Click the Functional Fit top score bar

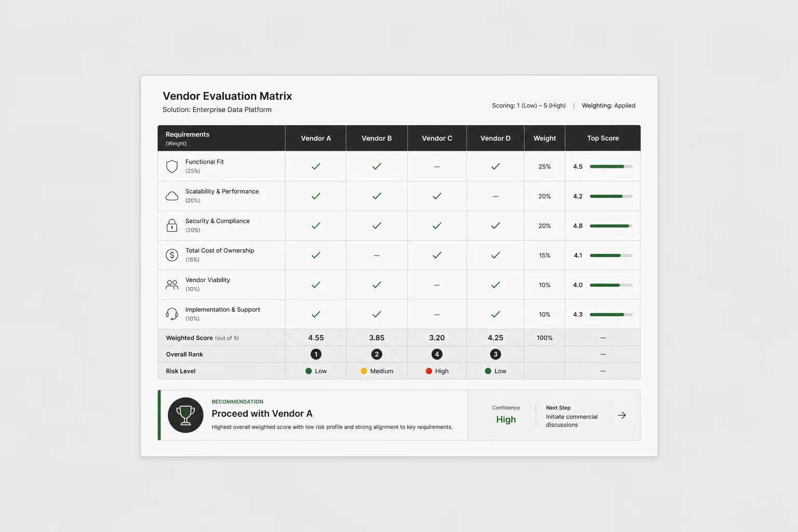click(611, 166)
